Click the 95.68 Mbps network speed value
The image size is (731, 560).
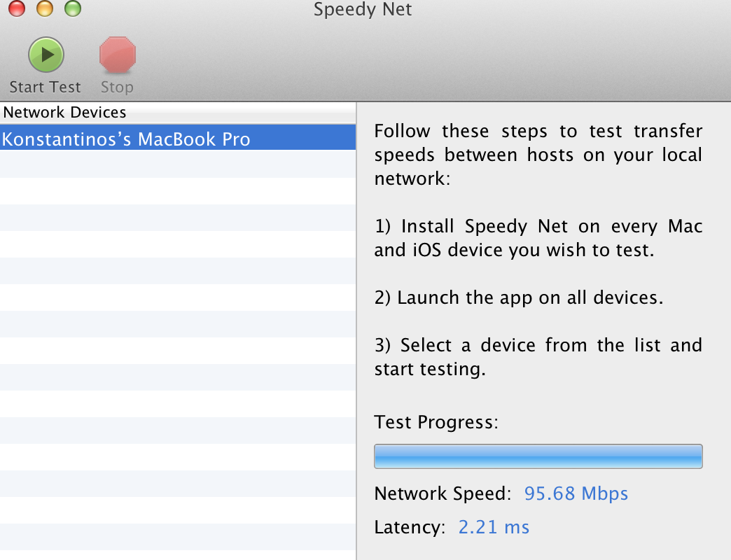click(x=576, y=493)
